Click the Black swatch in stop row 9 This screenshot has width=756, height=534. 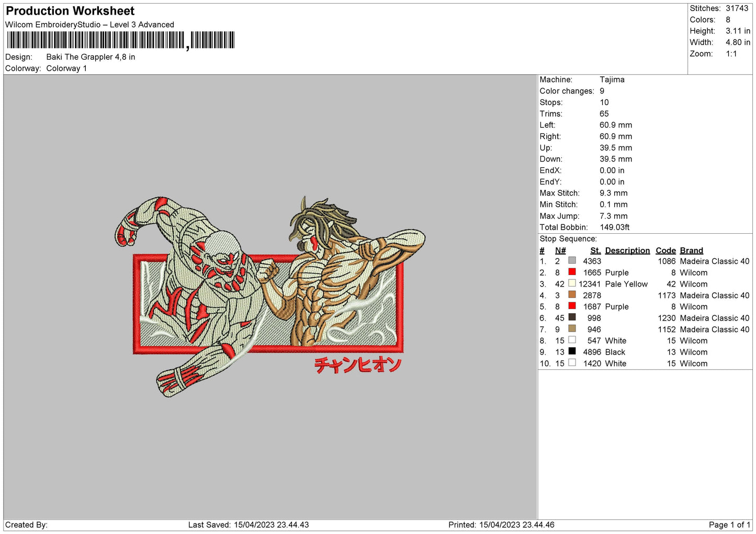click(572, 351)
